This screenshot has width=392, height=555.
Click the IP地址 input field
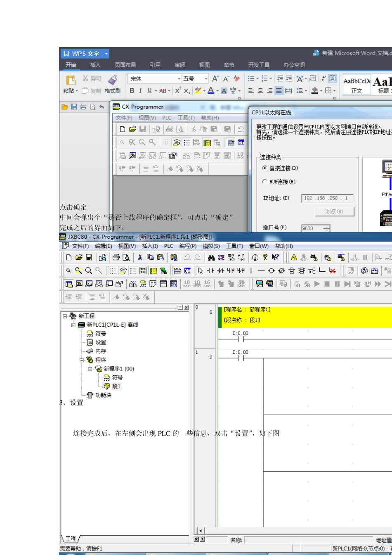pyautogui.click(x=327, y=198)
